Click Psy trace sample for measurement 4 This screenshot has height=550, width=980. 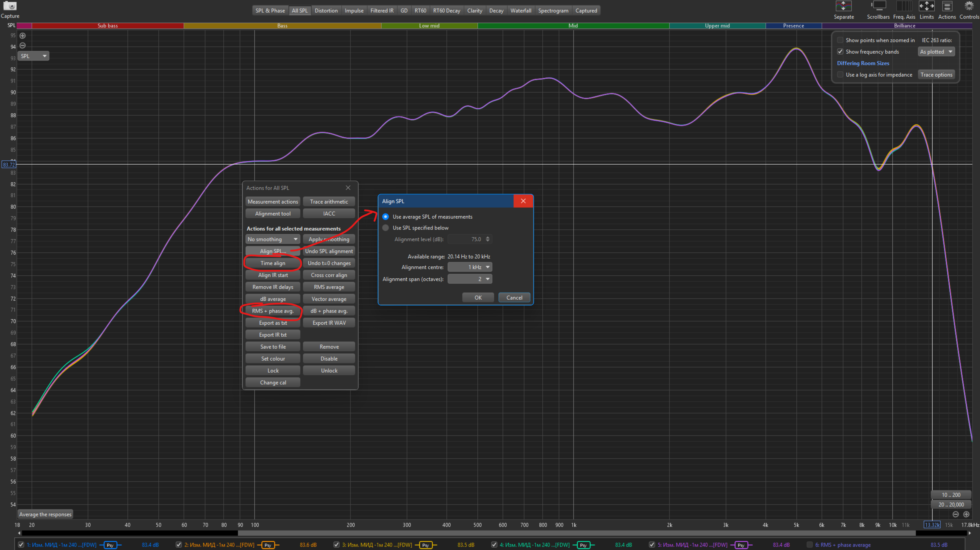pos(584,545)
